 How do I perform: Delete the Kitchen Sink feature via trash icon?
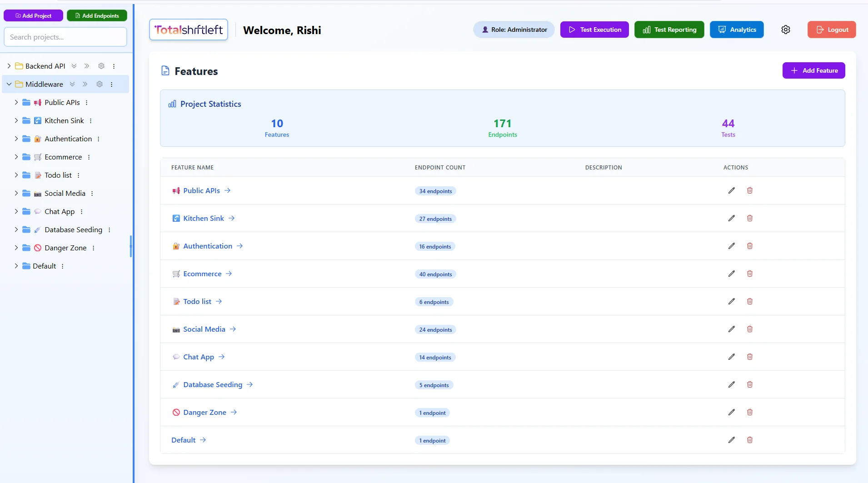[749, 218]
